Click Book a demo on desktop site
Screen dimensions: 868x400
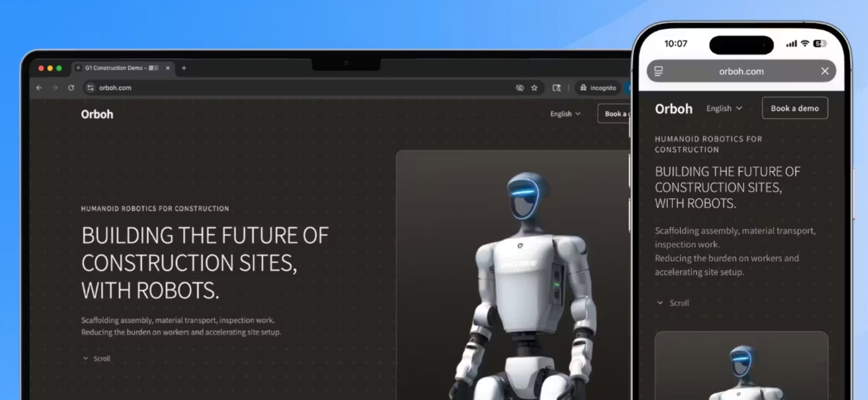coord(614,114)
